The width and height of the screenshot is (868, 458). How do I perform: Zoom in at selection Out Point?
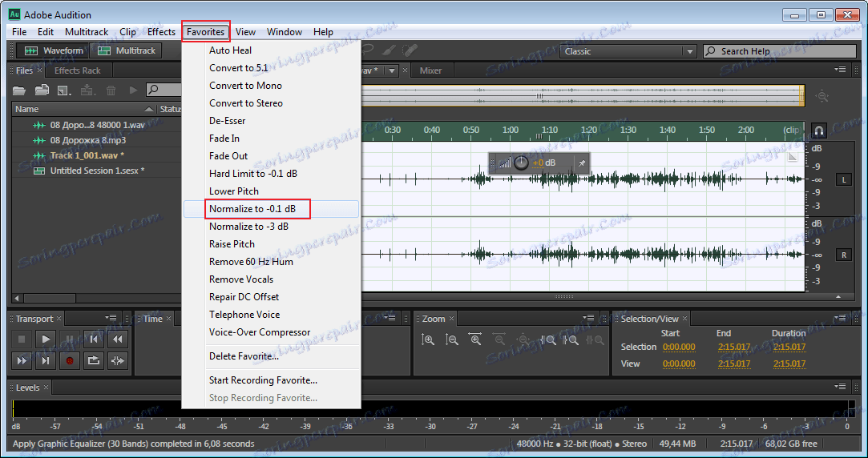tap(571, 339)
